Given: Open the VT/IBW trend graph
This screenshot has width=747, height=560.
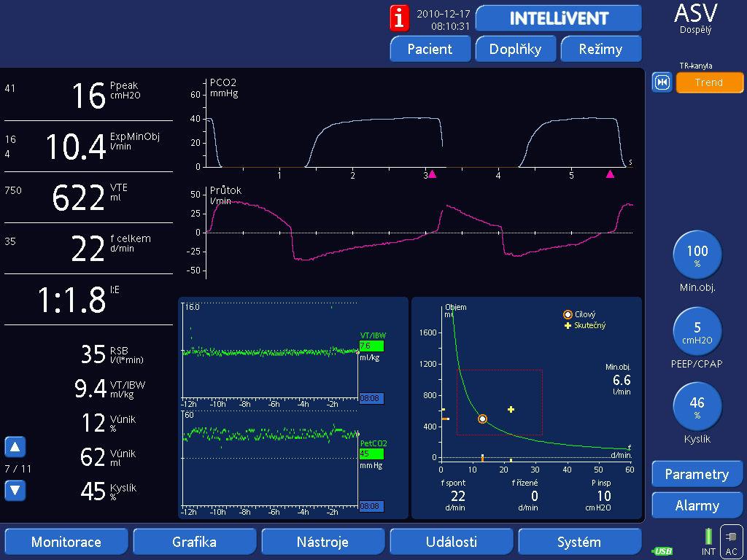Looking at the screenshot, I should coord(270,354).
